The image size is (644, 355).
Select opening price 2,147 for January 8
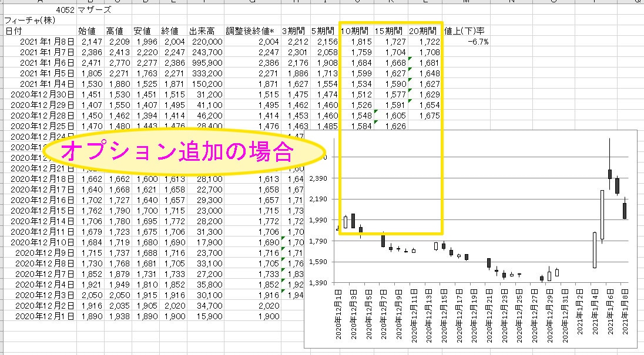pyautogui.click(x=90, y=42)
